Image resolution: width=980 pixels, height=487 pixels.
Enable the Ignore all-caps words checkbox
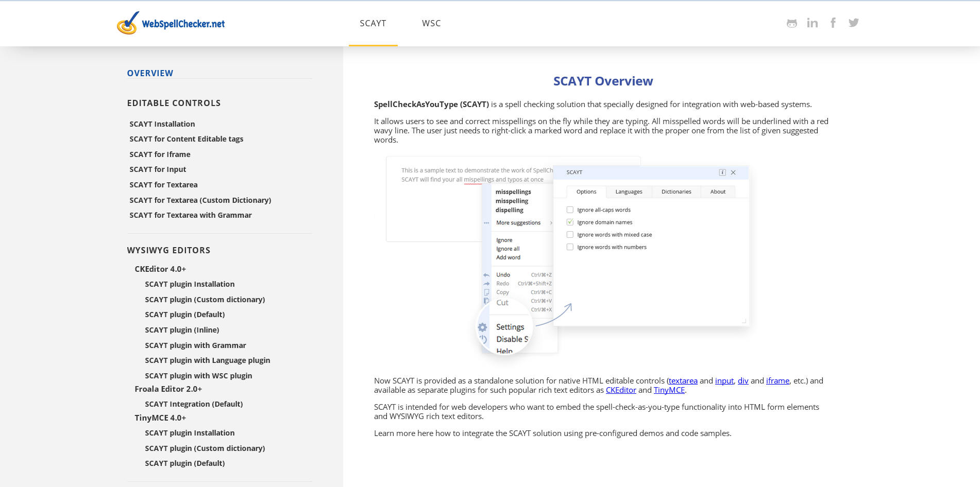point(570,210)
